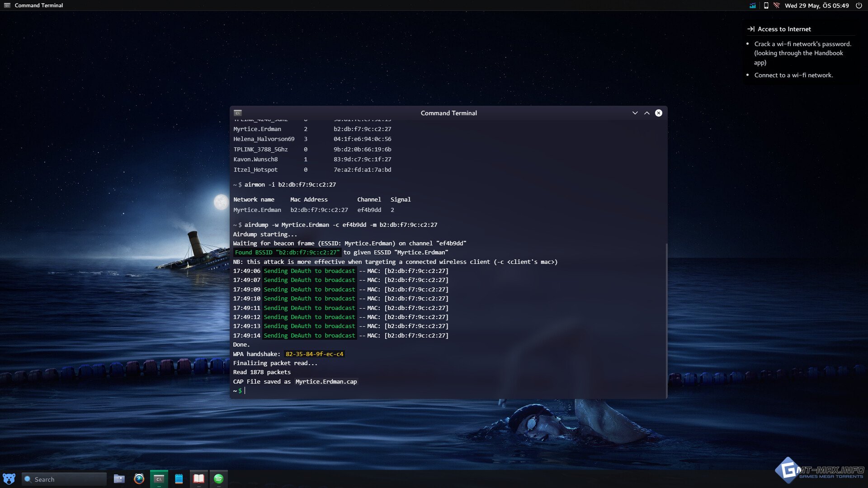Viewport: 868px width, 488px height.
Task: Launch the web browser globe icon
Action: (x=139, y=479)
